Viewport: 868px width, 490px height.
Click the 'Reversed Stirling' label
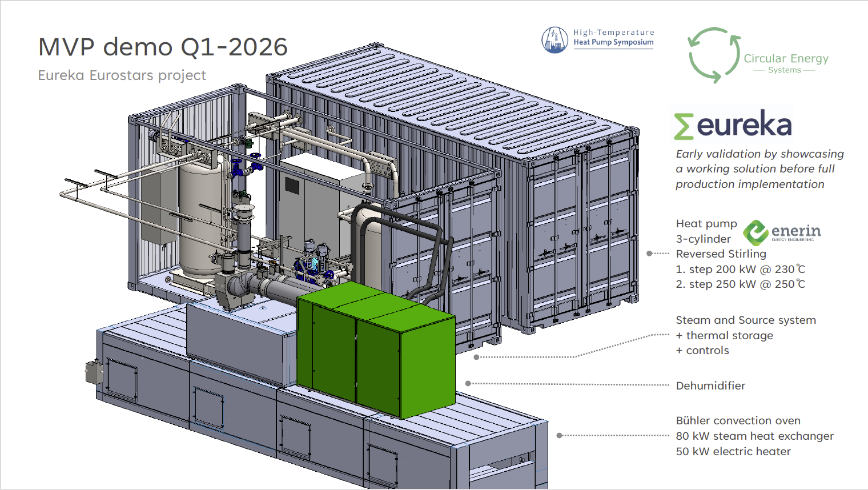tap(721, 254)
